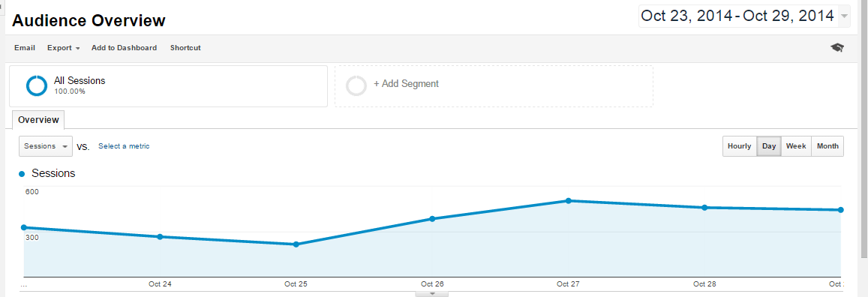868x297 pixels.
Task: Click the Add Segment empty circle icon
Action: [x=356, y=85]
